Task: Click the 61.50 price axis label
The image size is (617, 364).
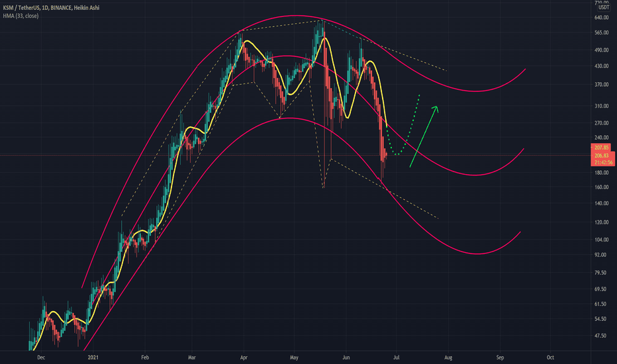Action: coord(600,304)
